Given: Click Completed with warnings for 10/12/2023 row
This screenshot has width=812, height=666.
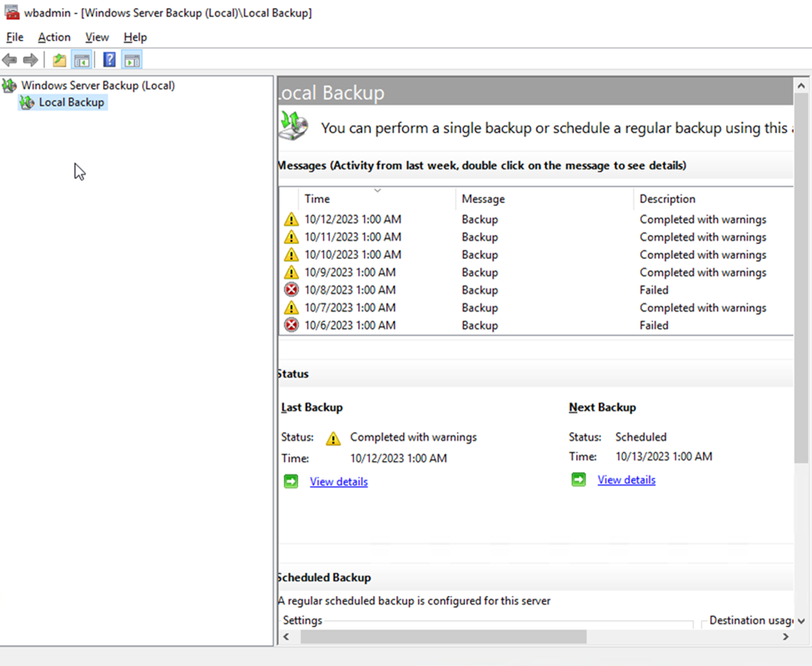Looking at the screenshot, I should 703,220.
